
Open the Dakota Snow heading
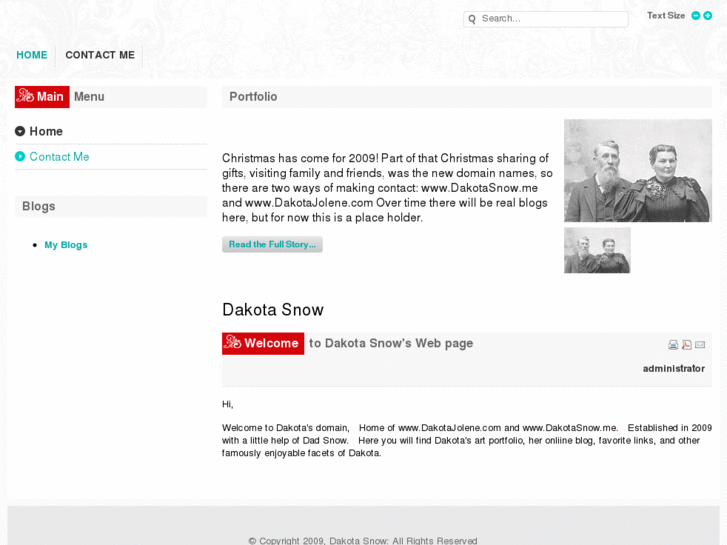click(273, 310)
